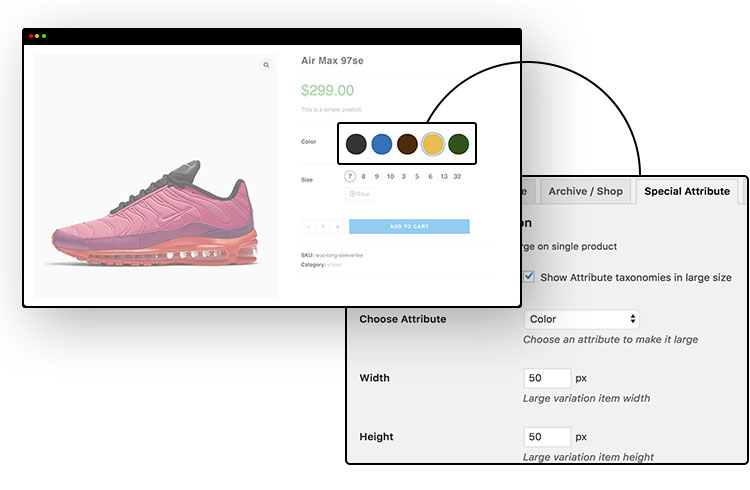Increase quantity with the plus button
Viewport: 750px width, 490px height.
(x=338, y=227)
